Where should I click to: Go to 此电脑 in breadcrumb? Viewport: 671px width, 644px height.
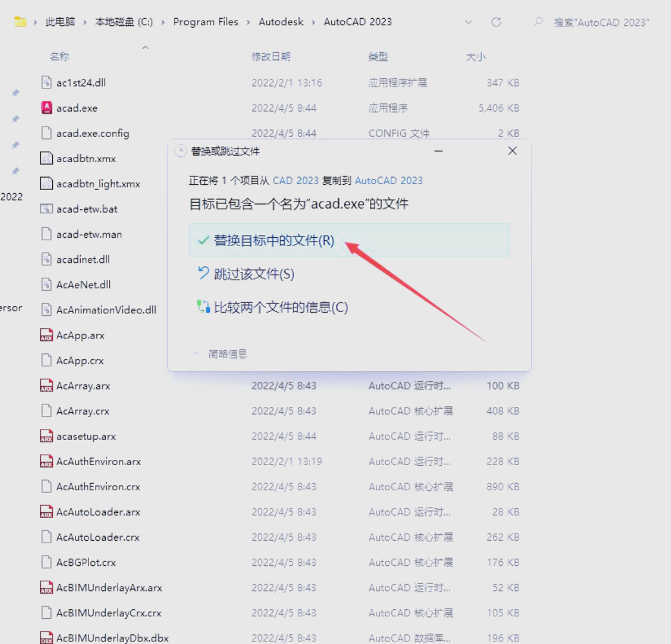click(60, 22)
